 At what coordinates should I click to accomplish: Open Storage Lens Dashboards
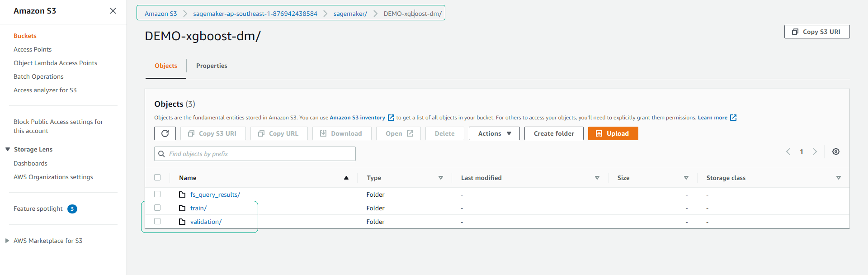pos(30,163)
